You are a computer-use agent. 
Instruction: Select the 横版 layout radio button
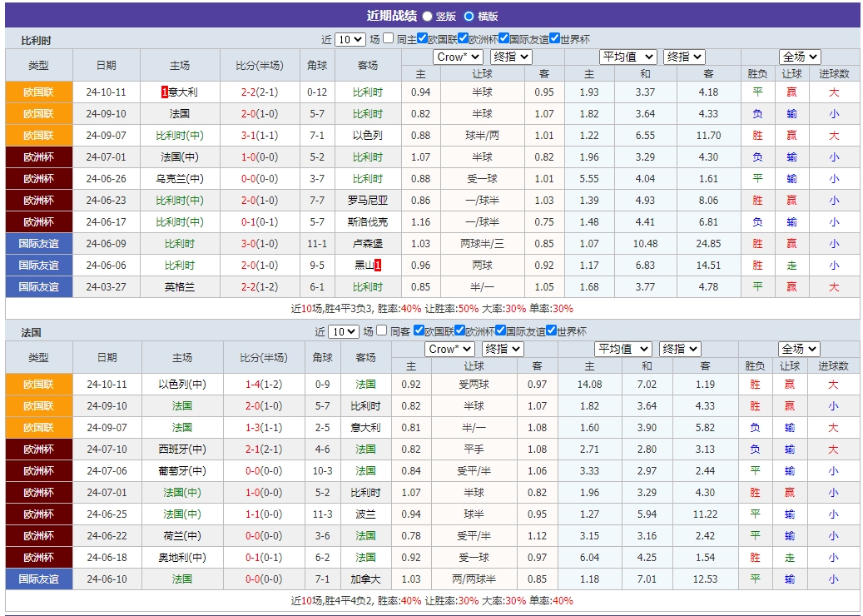(x=469, y=15)
